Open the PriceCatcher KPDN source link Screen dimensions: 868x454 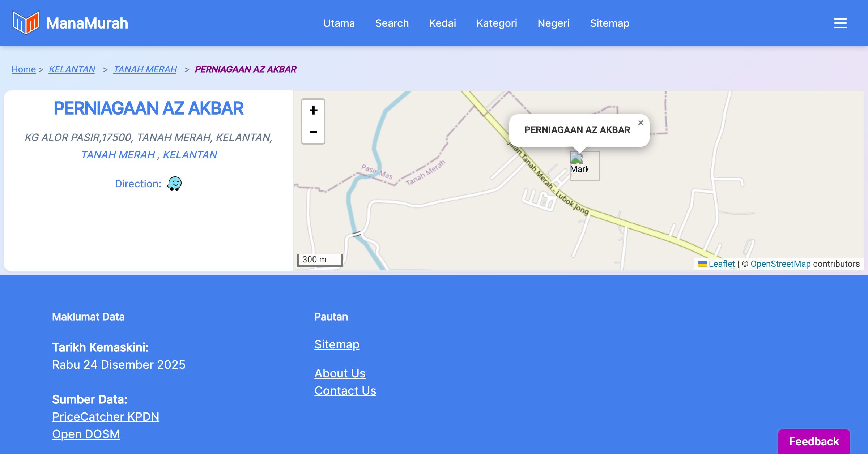(x=106, y=417)
